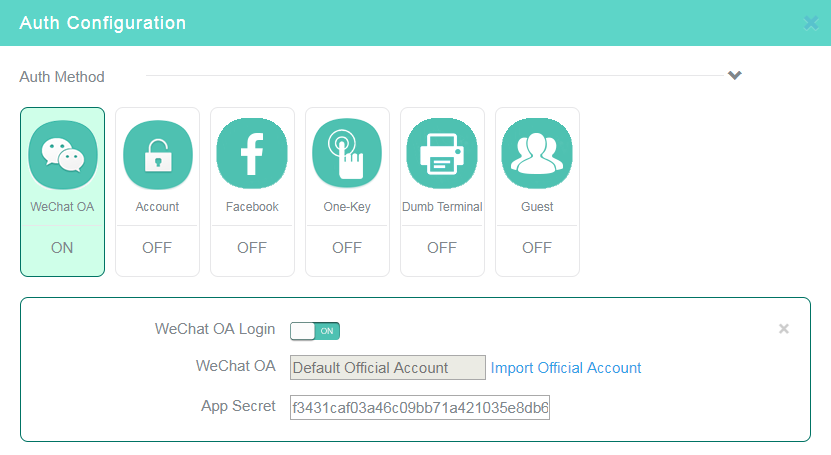Toggle Facebook OFF status
Viewport: 831px width, 455px height.
click(x=252, y=248)
